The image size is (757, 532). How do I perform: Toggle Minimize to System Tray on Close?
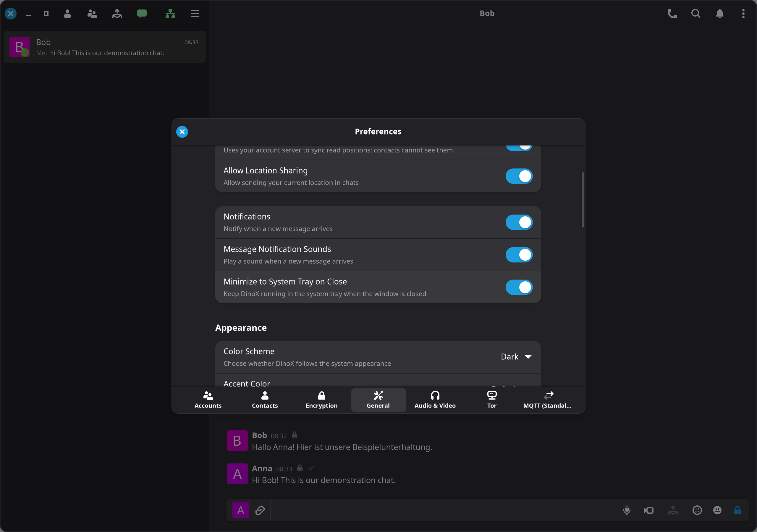[519, 287]
